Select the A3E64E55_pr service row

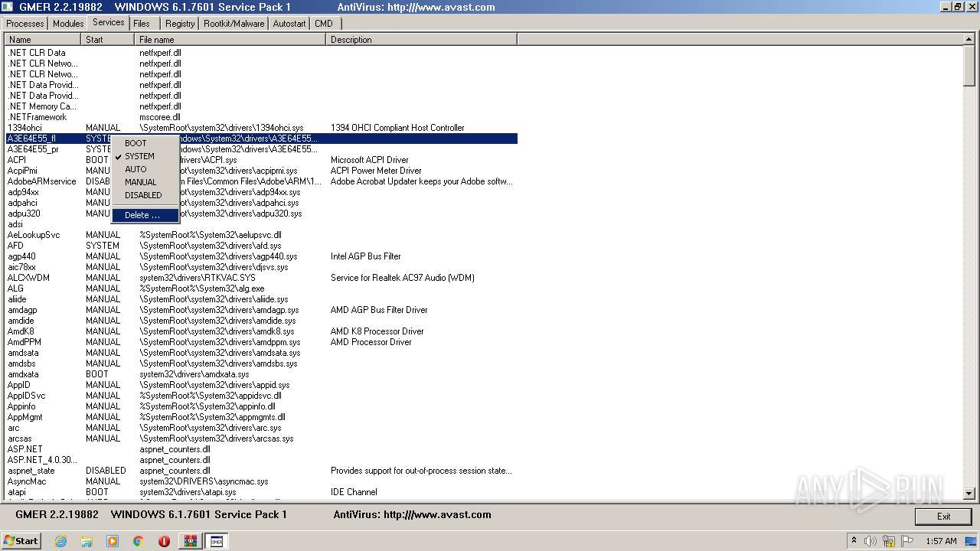(x=262, y=149)
